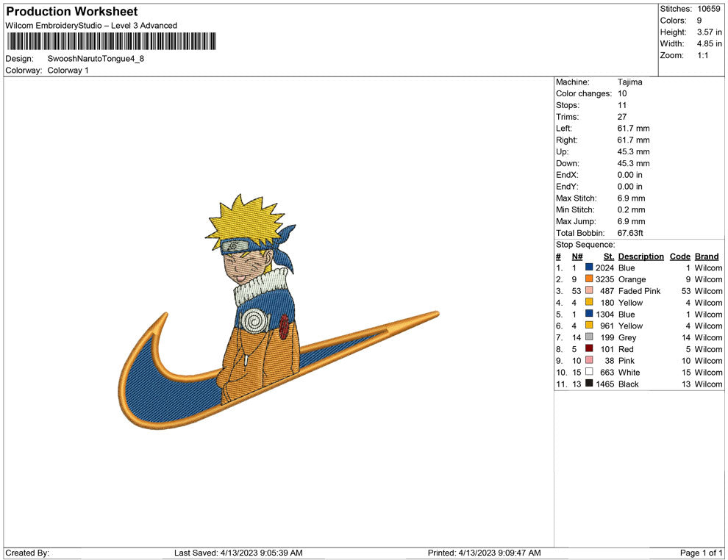Click the Zoom value 1:1
728x560 pixels.
coord(702,55)
